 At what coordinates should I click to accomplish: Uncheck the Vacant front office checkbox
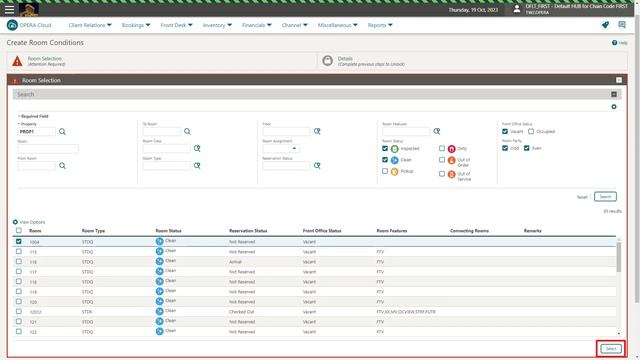coord(505,131)
